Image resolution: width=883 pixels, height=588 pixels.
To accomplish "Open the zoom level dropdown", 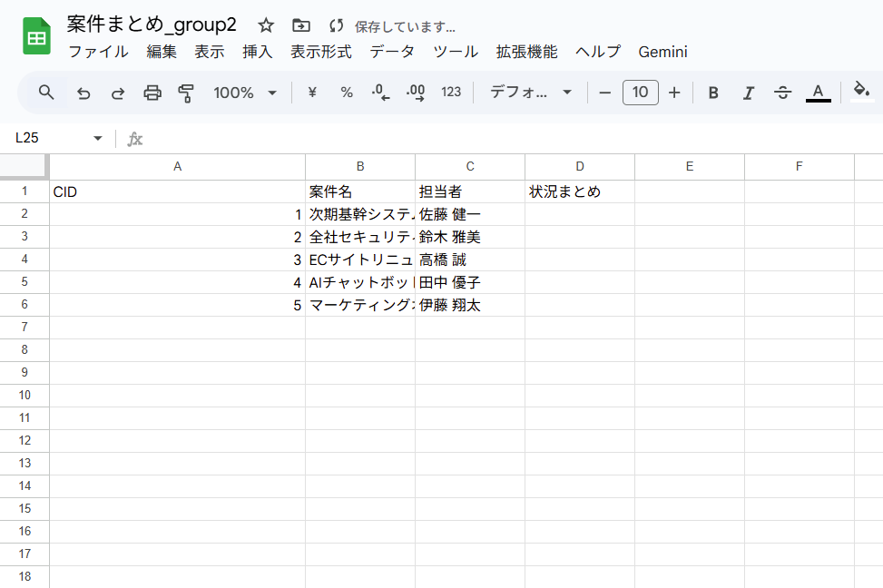I will (243, 93).
